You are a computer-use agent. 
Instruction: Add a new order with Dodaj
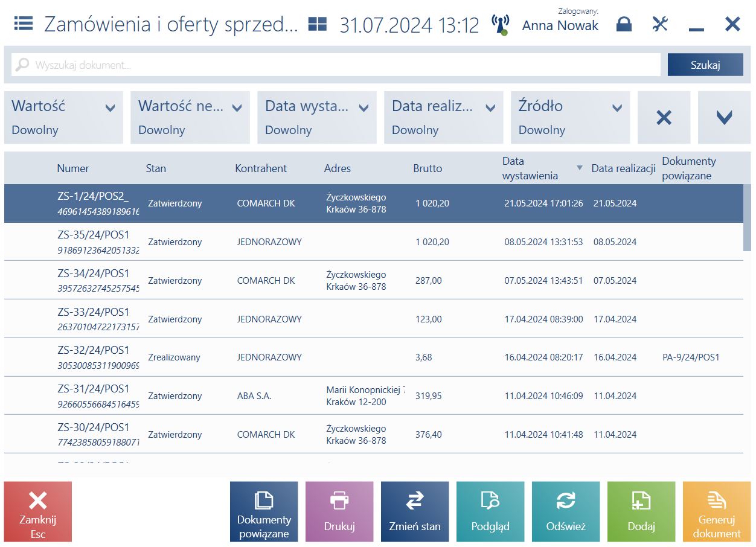[641, 511]
